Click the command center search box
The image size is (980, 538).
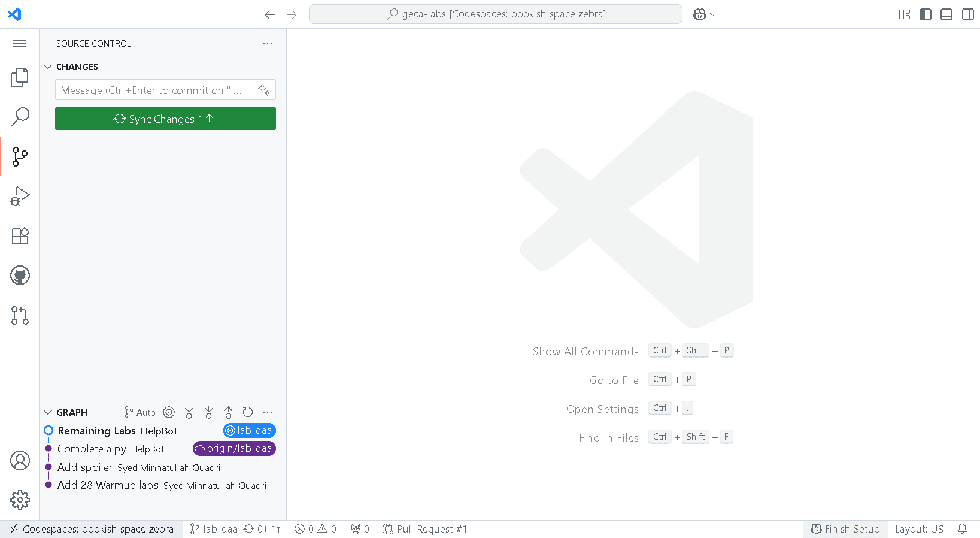pos(496,14)
